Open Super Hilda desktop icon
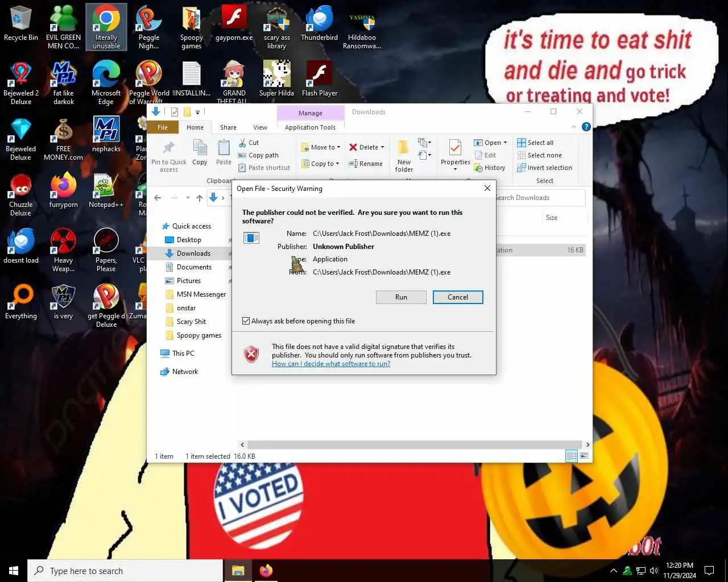This screenshot has height=582, width=728. pos(277,80)
